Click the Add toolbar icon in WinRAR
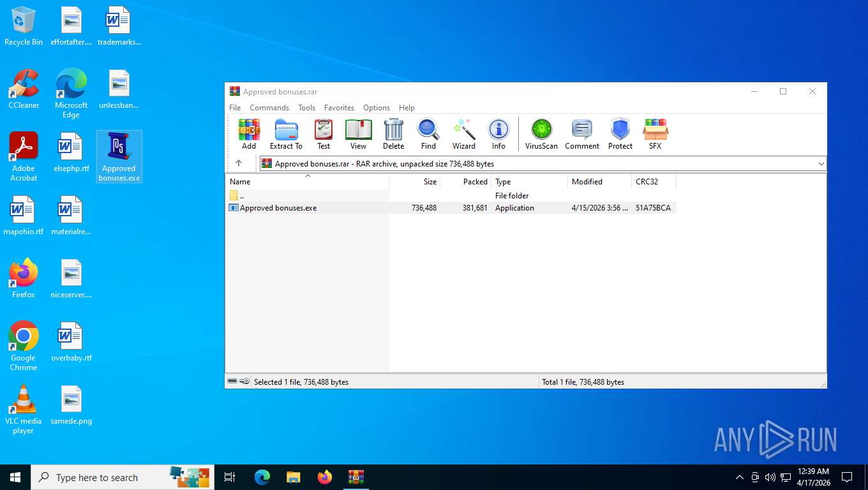The width and height of the screenshot is (868, 490). 249,134
